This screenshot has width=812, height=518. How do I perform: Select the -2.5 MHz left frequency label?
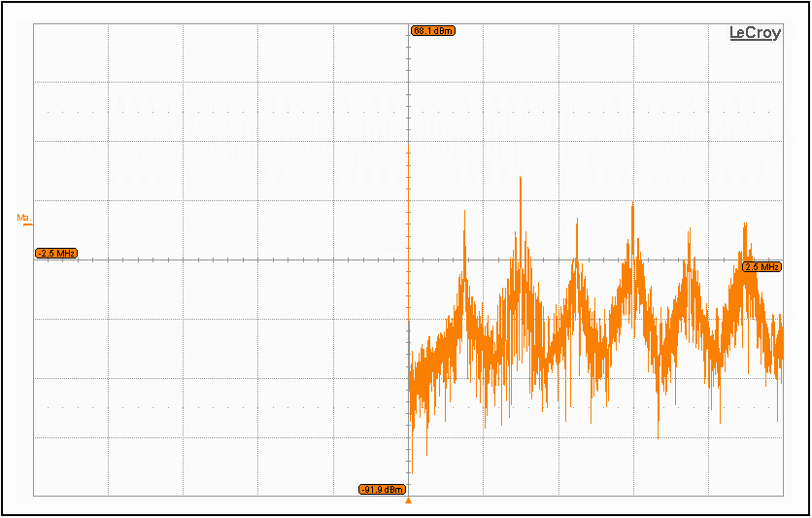pyautogui.click(x=56, y=254)
